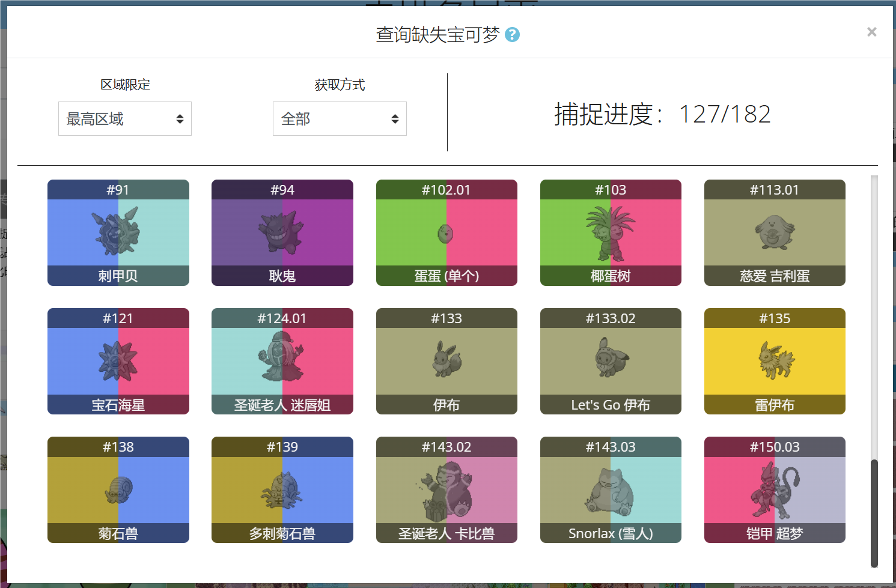Click the 伊布 name label
This screenshot has height=588, width=896.
click(x=446, y=405)
